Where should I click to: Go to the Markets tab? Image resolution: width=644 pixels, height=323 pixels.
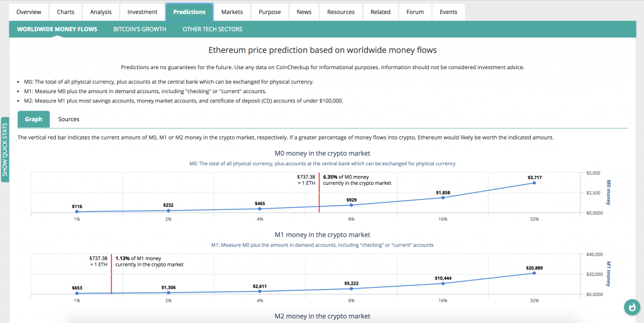coord(232,12)
